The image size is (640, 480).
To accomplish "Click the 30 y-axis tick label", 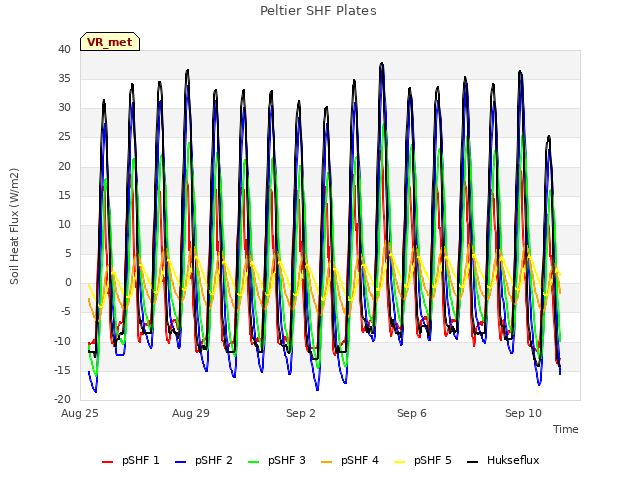I will click(64, 107).
